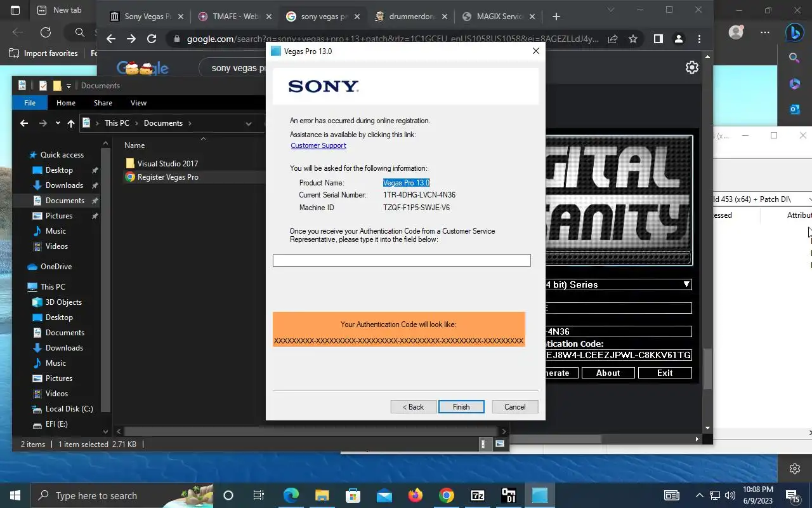This screenshot has width=812, height=508.
Task: Switch to details view in File Explorer status bar
Action: (483, 444)
